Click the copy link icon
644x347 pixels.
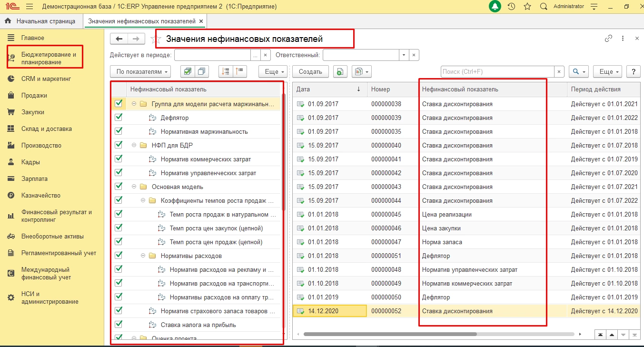point(608,39)
